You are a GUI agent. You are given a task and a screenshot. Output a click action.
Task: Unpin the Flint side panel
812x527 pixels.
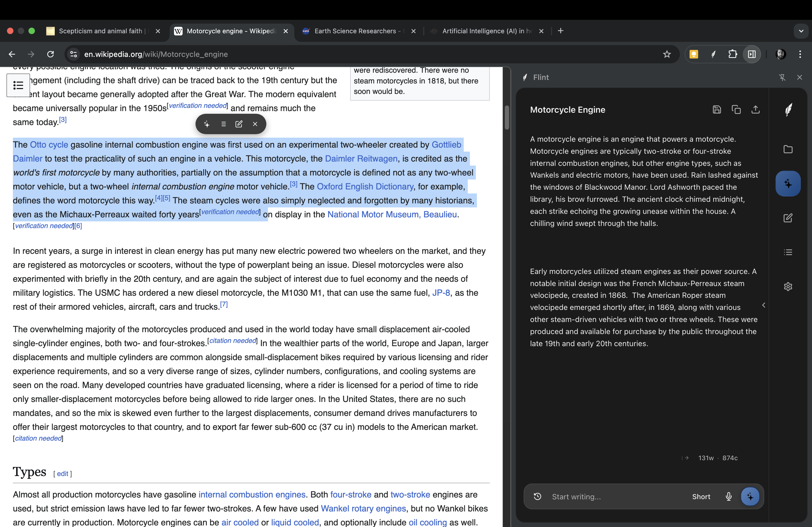[782, 77]
